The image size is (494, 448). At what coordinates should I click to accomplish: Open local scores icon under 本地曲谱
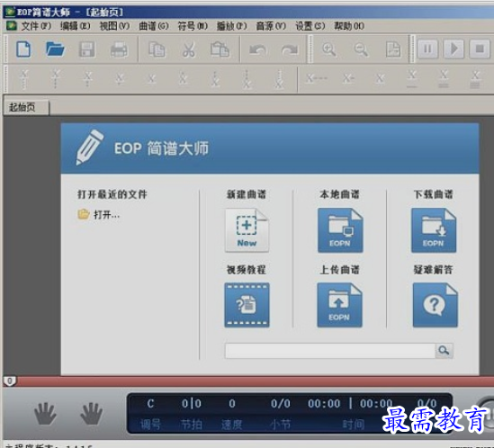pyautogui.click(x=340, y=230)
